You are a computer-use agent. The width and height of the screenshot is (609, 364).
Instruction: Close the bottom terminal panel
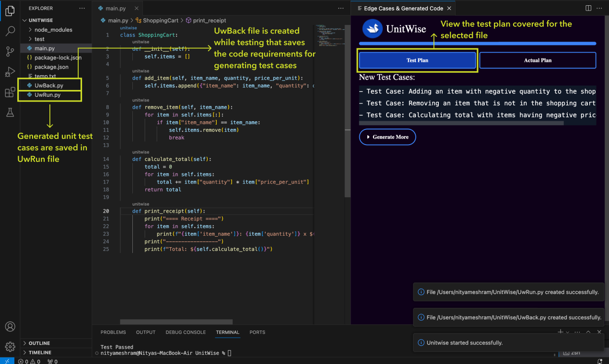(599, 332)
